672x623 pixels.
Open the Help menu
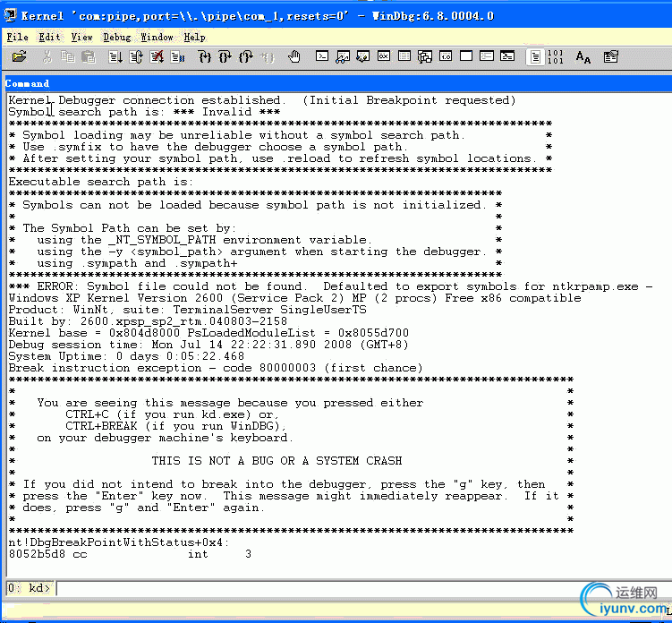click(194, 38)
